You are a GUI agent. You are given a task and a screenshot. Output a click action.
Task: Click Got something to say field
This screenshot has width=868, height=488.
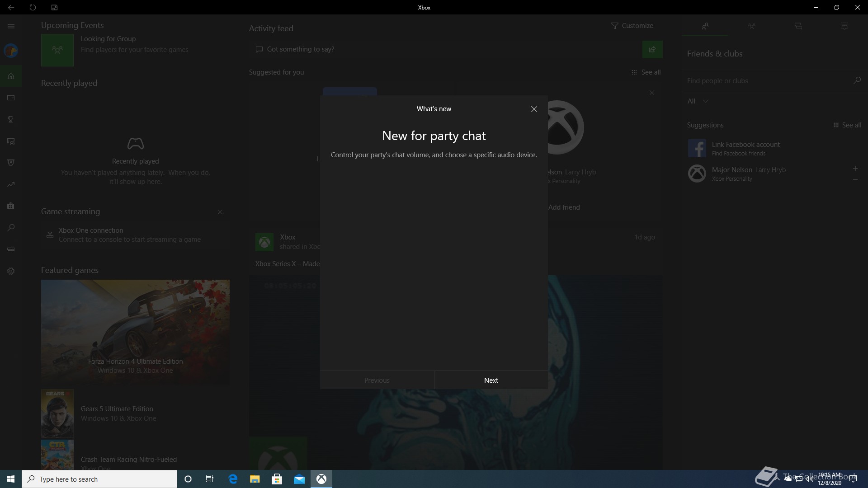pyautogui.click(x=445, y=49)
